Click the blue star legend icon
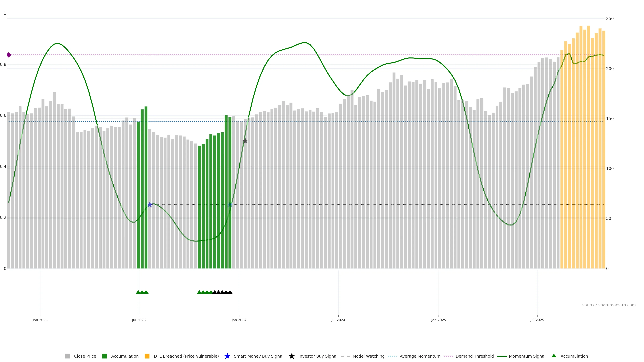The width and height of the screenshot is (644, 362). pyautogui.click(x=227, y=356)
